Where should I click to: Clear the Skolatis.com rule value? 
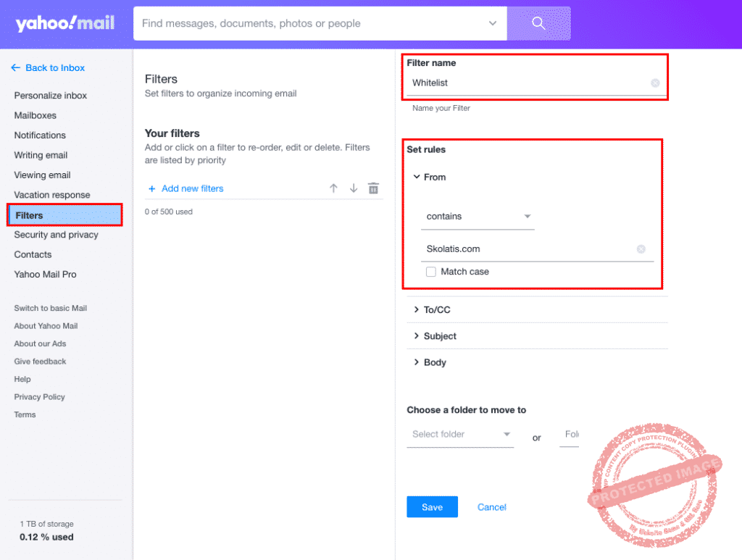pos(641,249)
